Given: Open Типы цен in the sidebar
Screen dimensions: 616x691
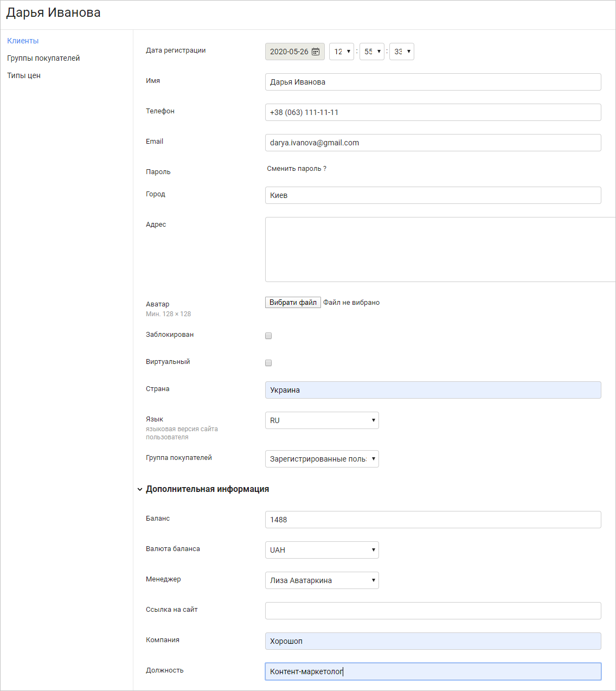Looking at the screenshot, I should pos(24,75).
